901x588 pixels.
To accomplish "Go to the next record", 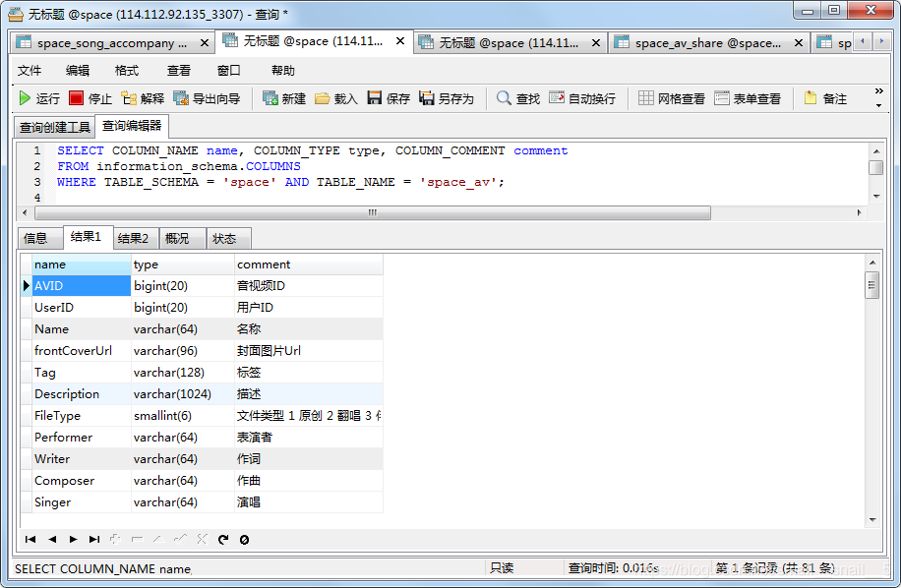I will 73,539.
